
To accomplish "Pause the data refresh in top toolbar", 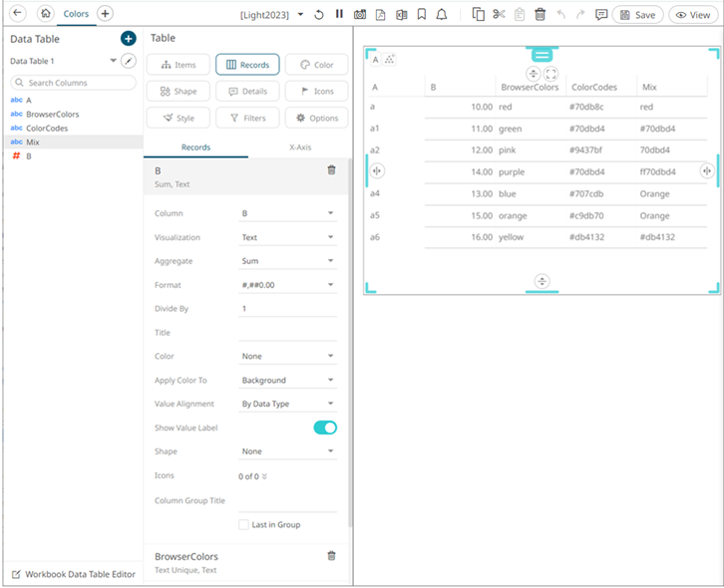I will point(339,15).
